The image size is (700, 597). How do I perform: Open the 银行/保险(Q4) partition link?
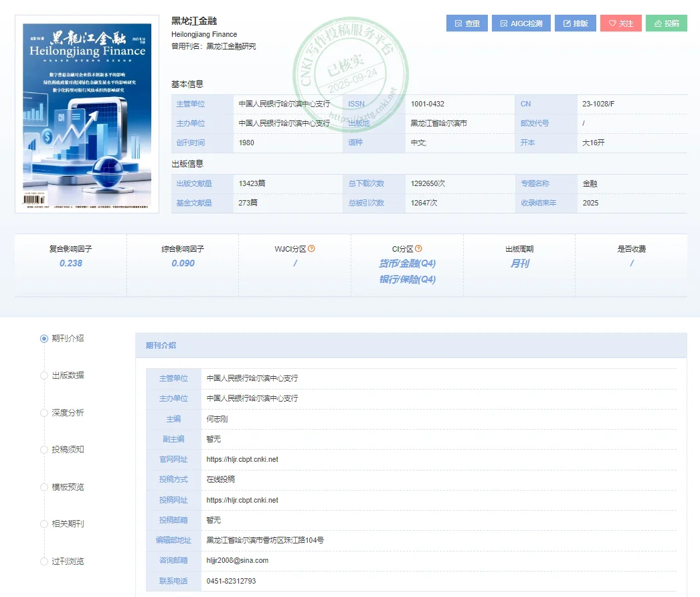coord(408,279)
